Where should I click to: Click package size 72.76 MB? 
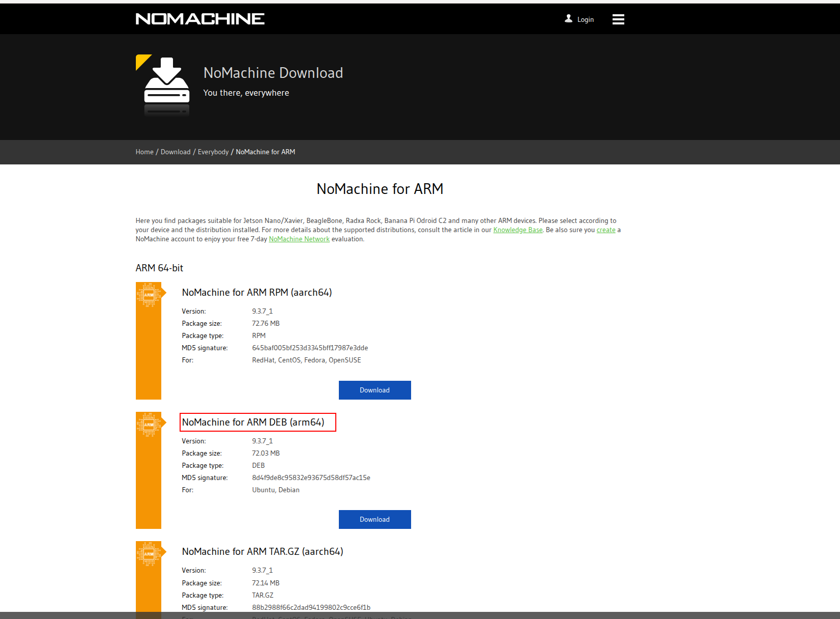pos(266,324)
